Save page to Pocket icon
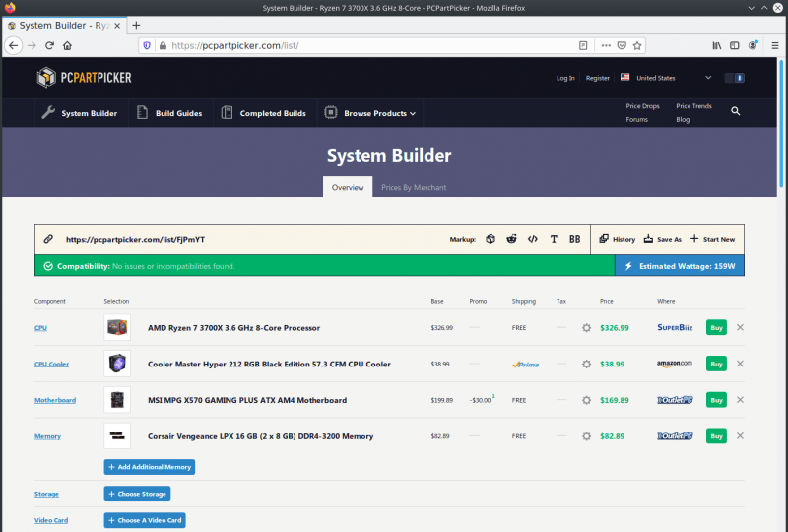This screenshot has height=532, width=788. coord(622,45)
